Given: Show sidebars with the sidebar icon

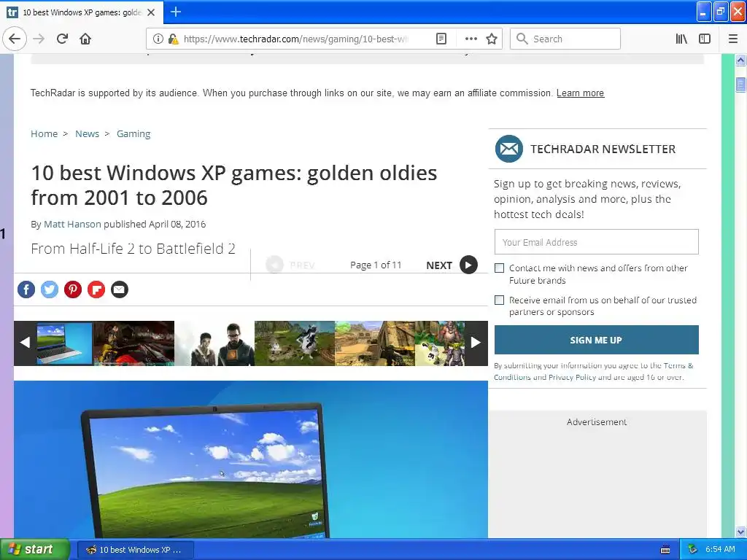Looking at the screenshot, I should coord(704,39).
